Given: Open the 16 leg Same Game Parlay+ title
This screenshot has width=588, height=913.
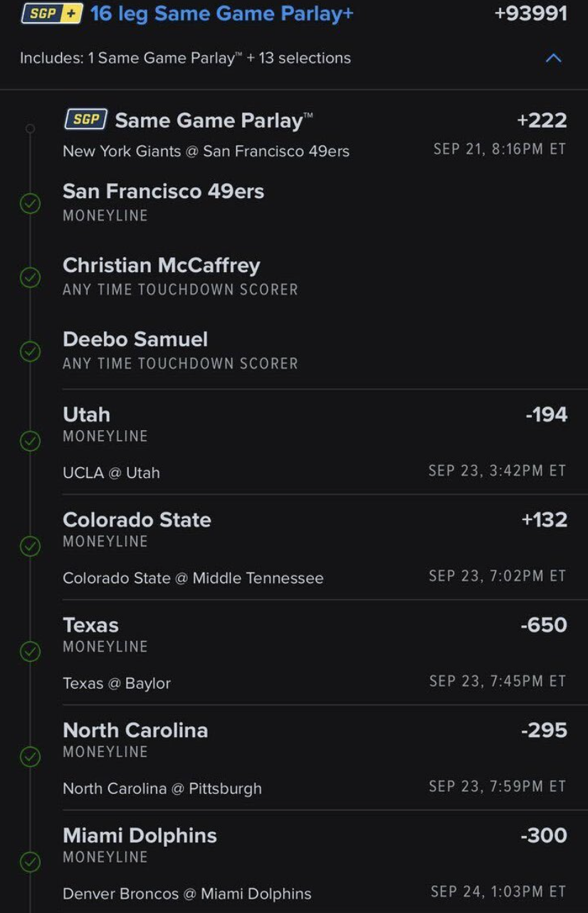Looking at the screenshot, I should click(221, 13).
